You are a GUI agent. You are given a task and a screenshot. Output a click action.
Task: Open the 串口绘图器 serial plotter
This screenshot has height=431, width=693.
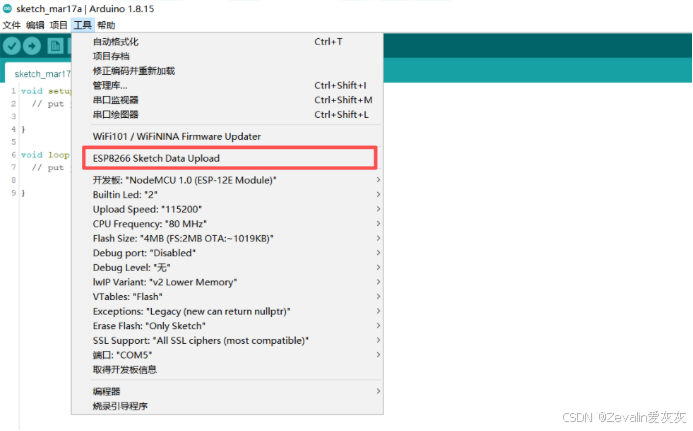click(x=227, y=114)
